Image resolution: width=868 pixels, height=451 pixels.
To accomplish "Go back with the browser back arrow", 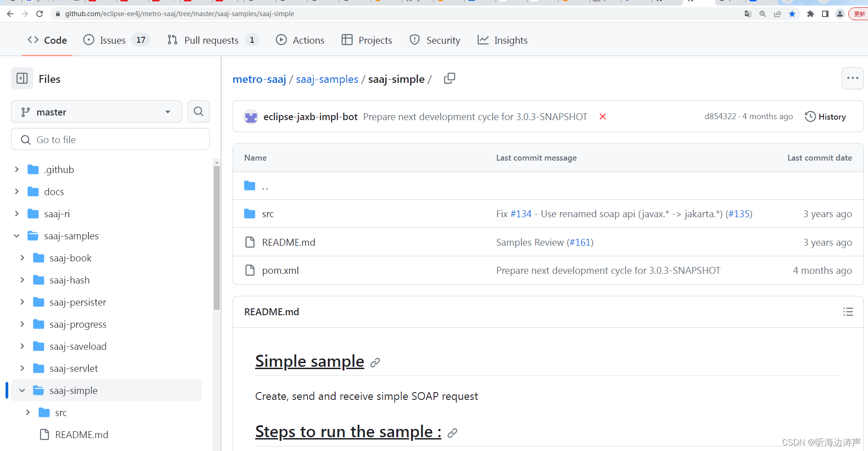I will 10,14.
